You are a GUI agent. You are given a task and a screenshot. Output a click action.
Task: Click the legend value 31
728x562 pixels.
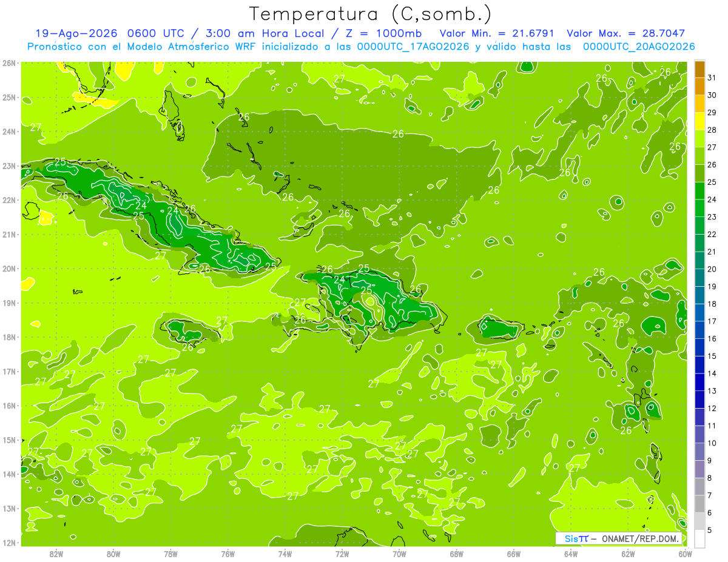click(x=712, y=78)
